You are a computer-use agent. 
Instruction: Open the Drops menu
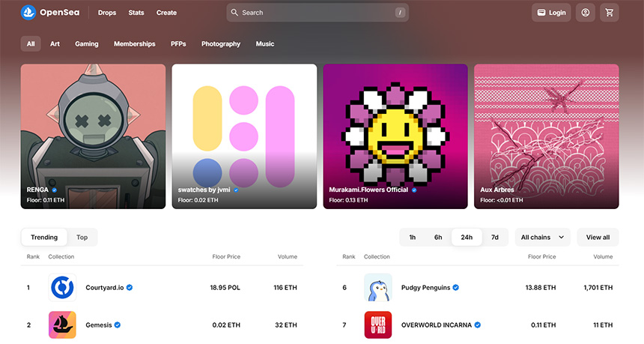coord(107,13)
